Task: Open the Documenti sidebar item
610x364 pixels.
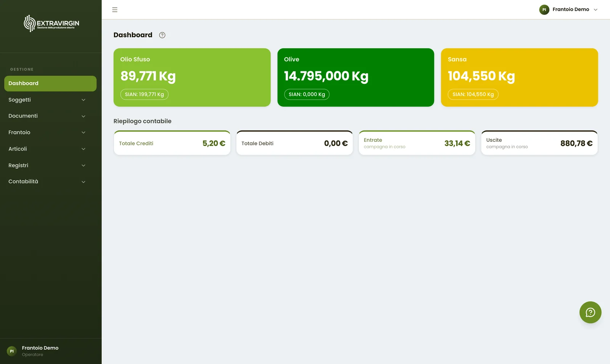Action: point(50,116)
